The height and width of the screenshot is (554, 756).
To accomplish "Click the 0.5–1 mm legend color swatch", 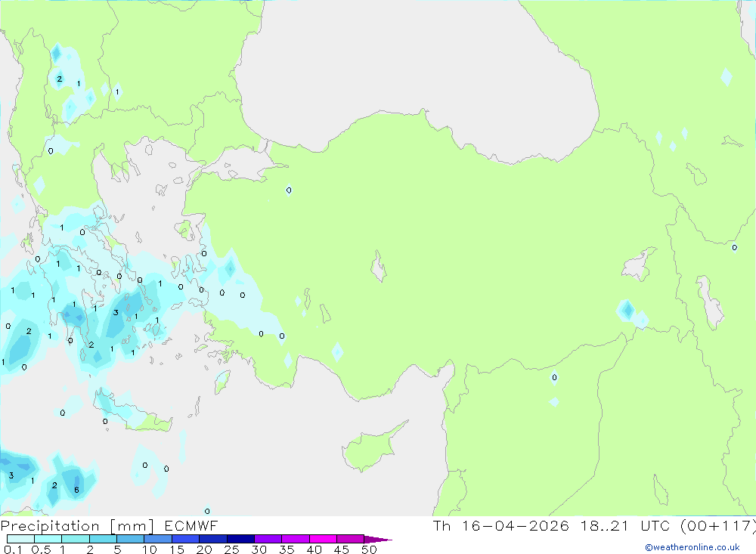I will (48, 539).
